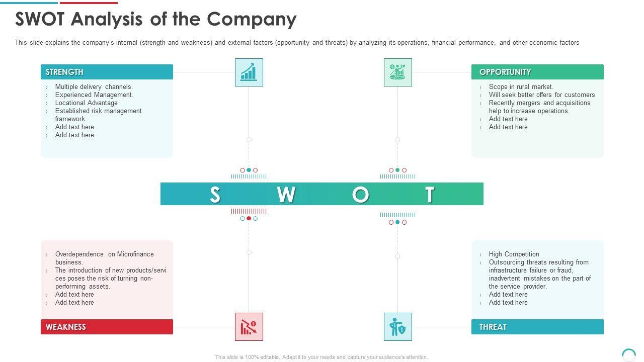Click the large letter T on banner
Screen dimensions: 644x362
coord(430,195)
